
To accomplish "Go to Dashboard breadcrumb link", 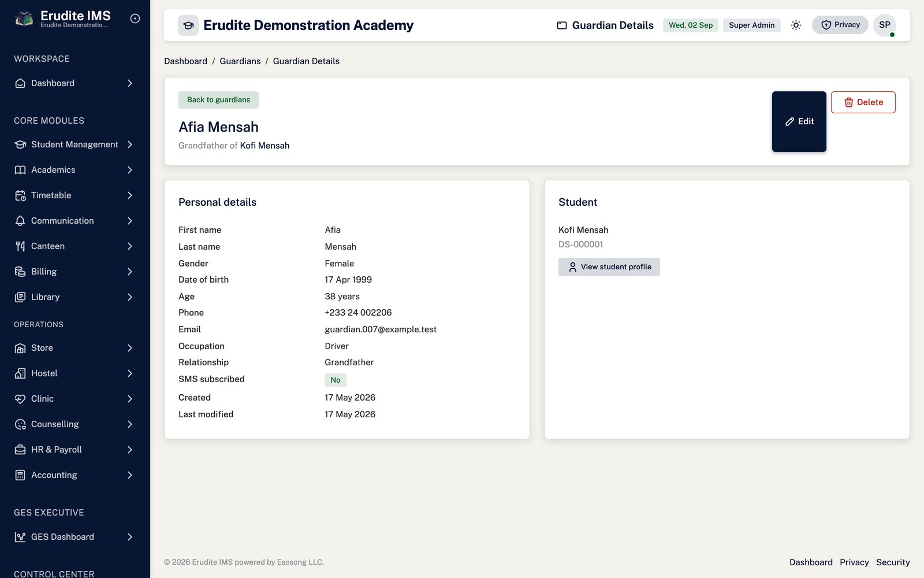I will 185,61.
